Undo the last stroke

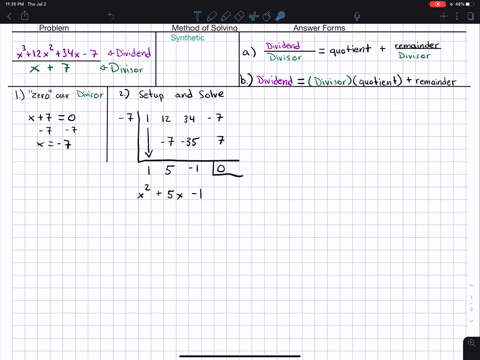tap(111, 16)
